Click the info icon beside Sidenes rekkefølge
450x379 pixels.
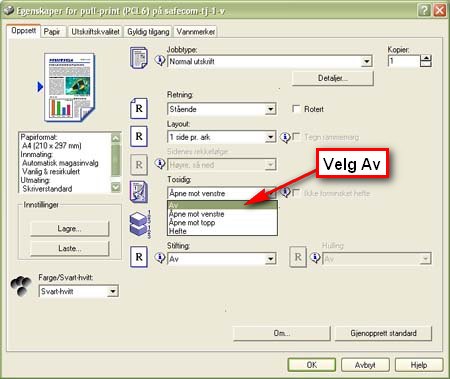160,164
